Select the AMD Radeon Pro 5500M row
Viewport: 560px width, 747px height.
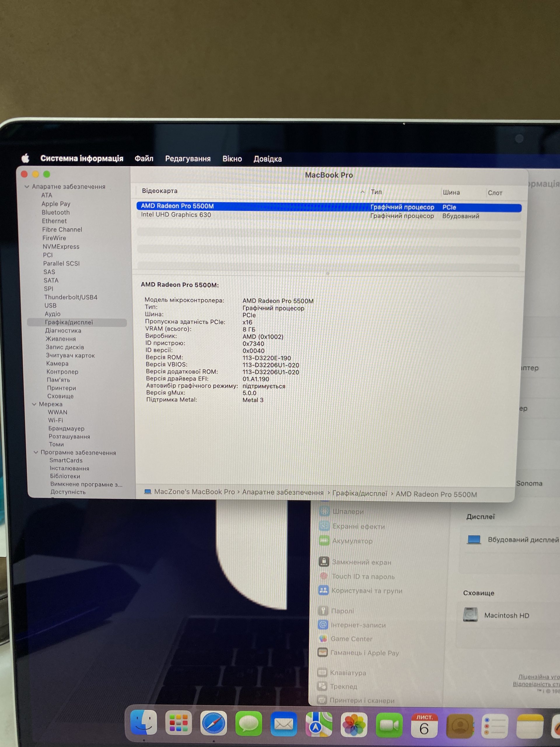pyautogui.click(x=329, y=207)
